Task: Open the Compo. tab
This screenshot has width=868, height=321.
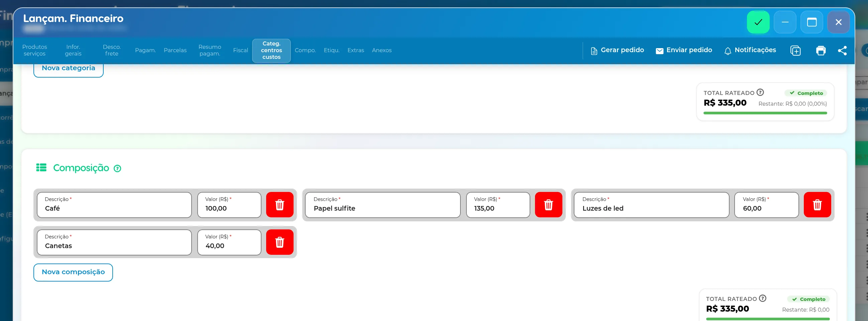Action: (305, 50)
